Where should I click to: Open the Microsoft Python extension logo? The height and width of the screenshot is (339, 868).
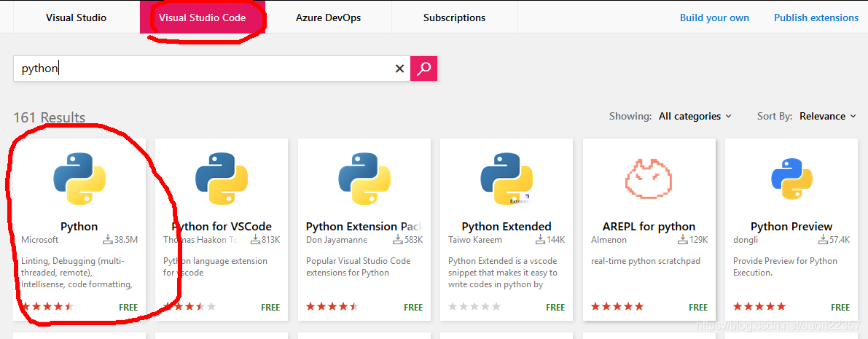(x=79, y=179)
